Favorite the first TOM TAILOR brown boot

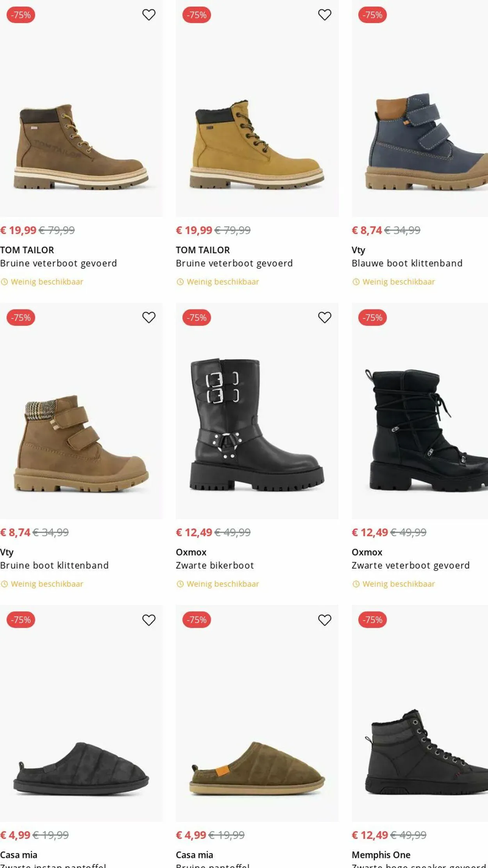[x=149, y=15]
